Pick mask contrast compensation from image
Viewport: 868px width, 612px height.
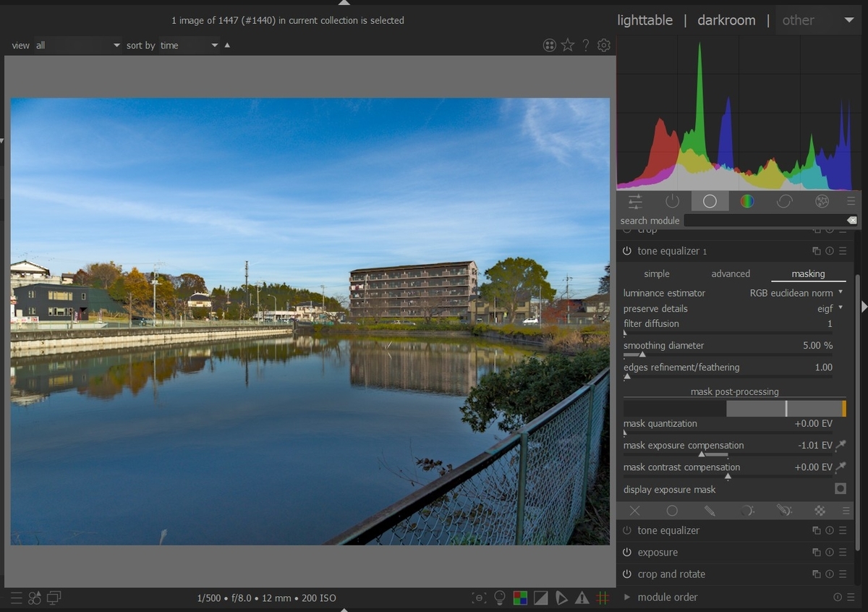(x=841, y=467)
